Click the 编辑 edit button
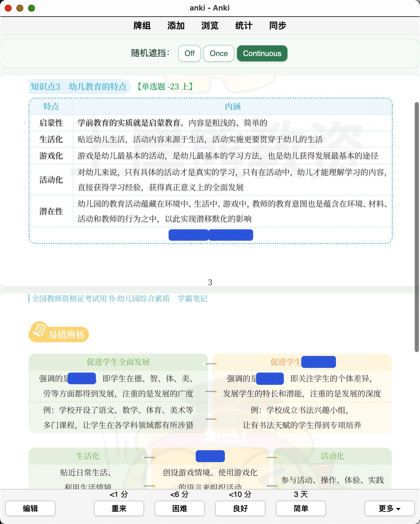Image resolution: width=420 pixels, height=524 pixels. pos(30,508)
